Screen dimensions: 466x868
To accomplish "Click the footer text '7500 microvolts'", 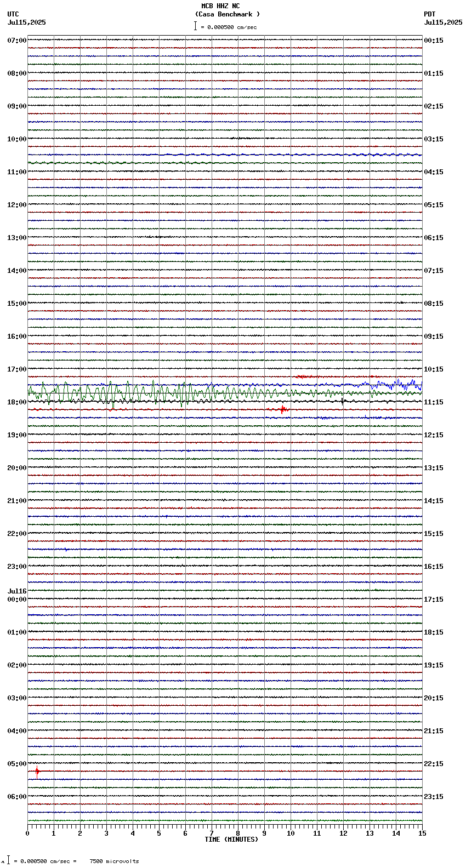I will (114, 861).
